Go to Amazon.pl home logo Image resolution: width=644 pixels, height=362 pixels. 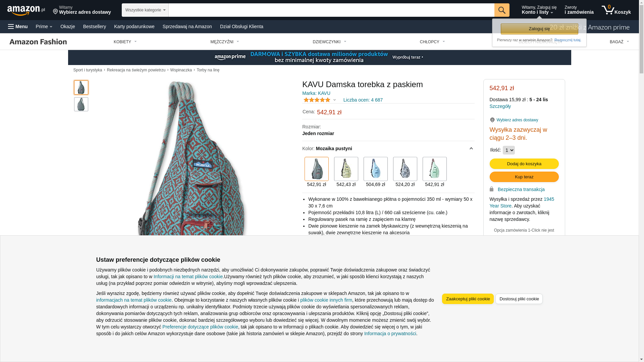click(x=26, y=10)
